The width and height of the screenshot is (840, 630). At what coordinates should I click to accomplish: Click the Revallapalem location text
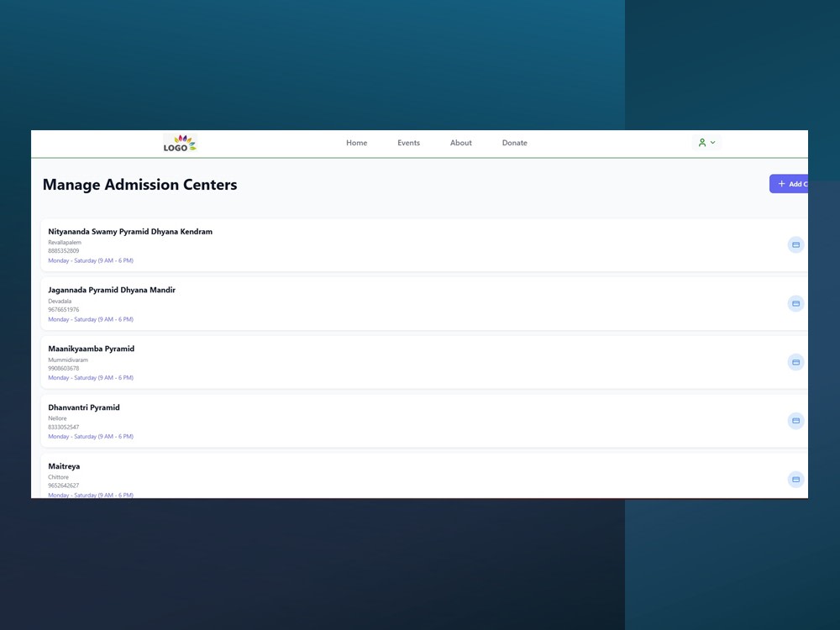[x=65, y=242]
